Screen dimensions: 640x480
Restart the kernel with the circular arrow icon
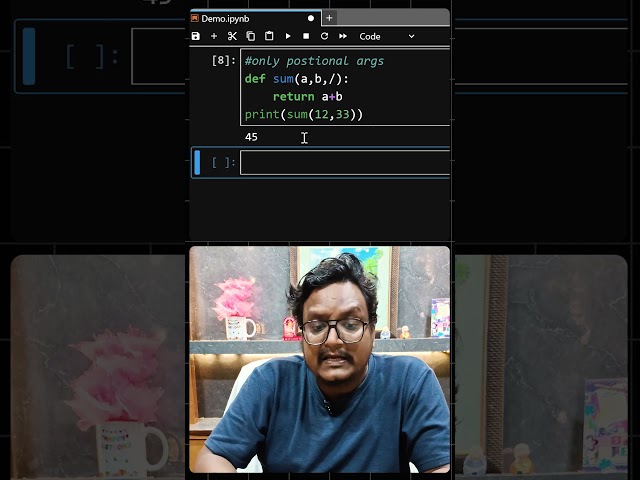coord(324,36)
